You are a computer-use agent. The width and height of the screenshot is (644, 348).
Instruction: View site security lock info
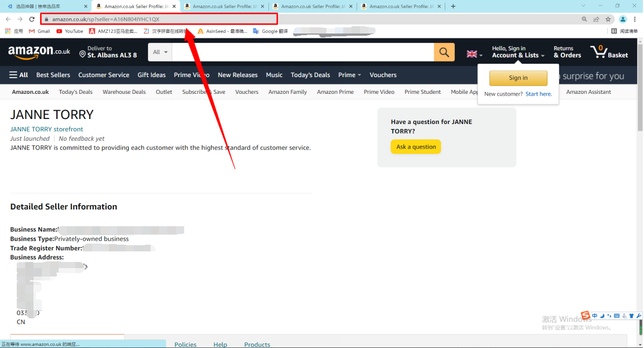[46, 20]
